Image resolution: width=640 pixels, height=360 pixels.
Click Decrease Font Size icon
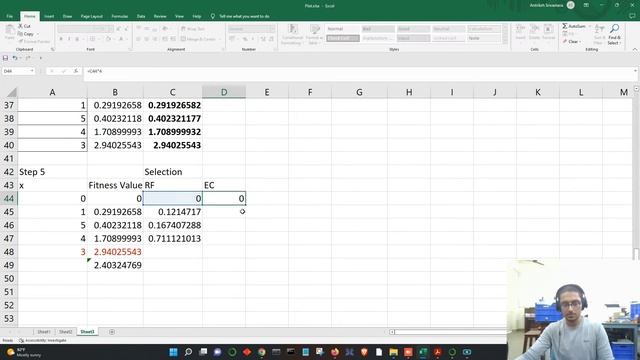[127, 29]
